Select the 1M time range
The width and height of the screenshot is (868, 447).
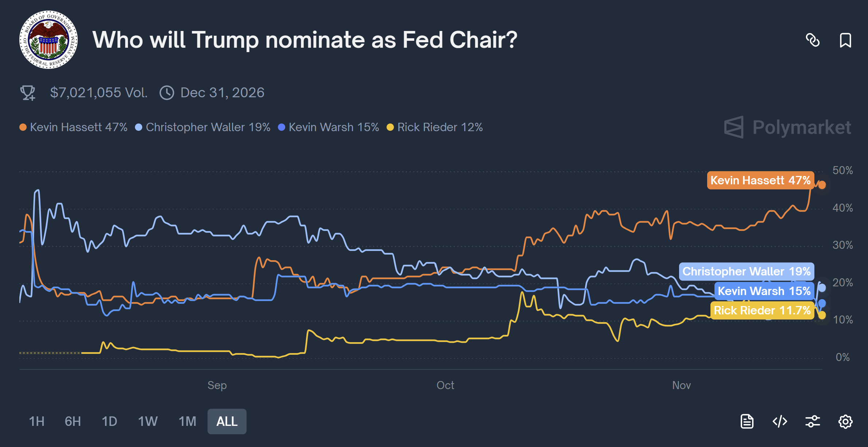(x=187, y=421)
